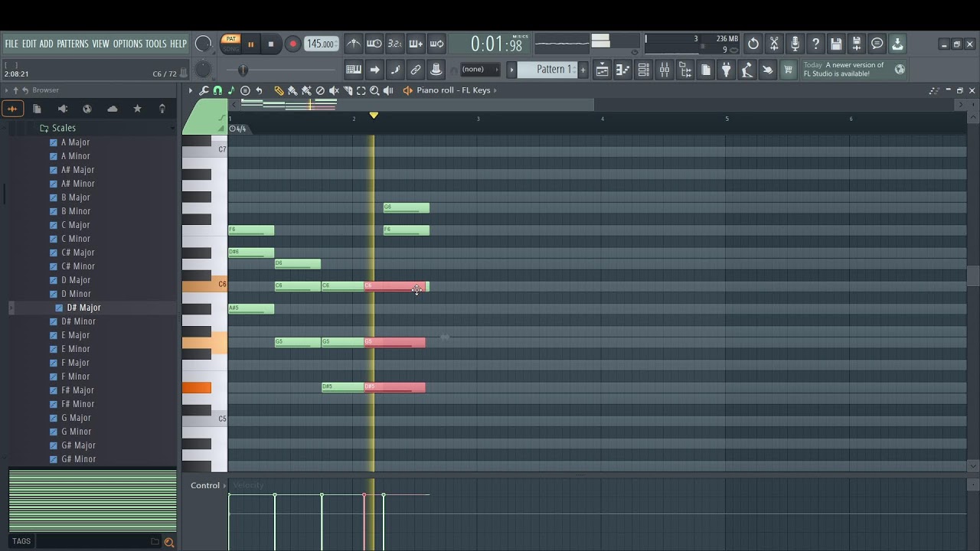Open the EDIT menu
The height and width of the screenshot is (551, 980).
pyautogui.click(x=29, y=44)
